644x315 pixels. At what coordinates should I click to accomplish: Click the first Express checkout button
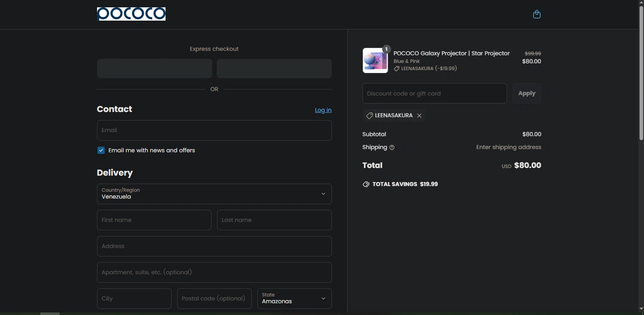[155, 69]
